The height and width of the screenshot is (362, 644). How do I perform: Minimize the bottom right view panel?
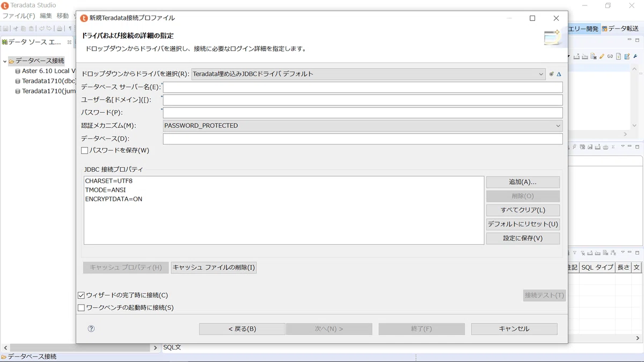tap(630, 252)
